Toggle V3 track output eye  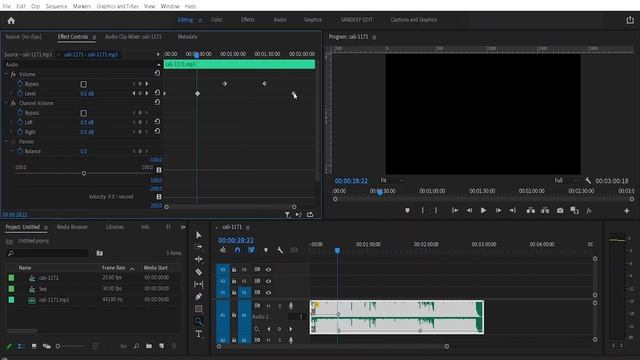click(268, 269)
